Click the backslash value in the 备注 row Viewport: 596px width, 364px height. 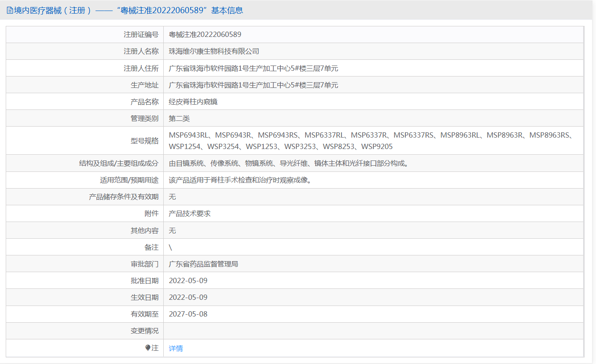(x=170, y=248)
